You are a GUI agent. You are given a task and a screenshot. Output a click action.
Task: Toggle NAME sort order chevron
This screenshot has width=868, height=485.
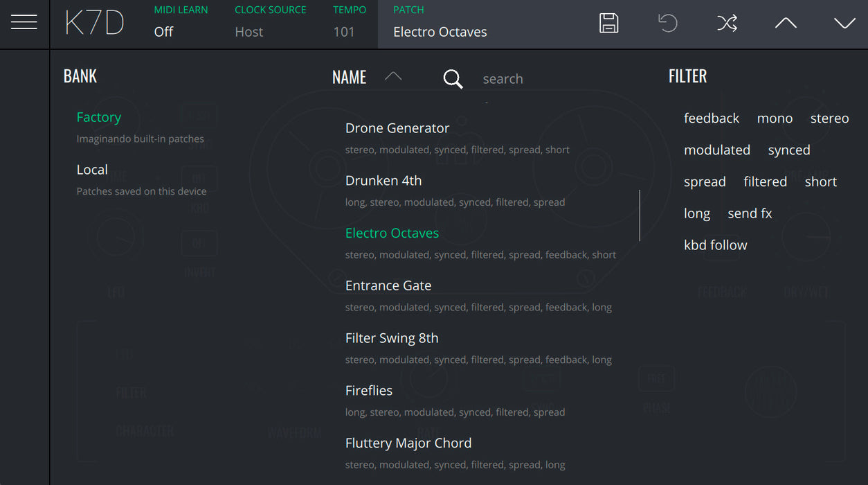(392, 77)
